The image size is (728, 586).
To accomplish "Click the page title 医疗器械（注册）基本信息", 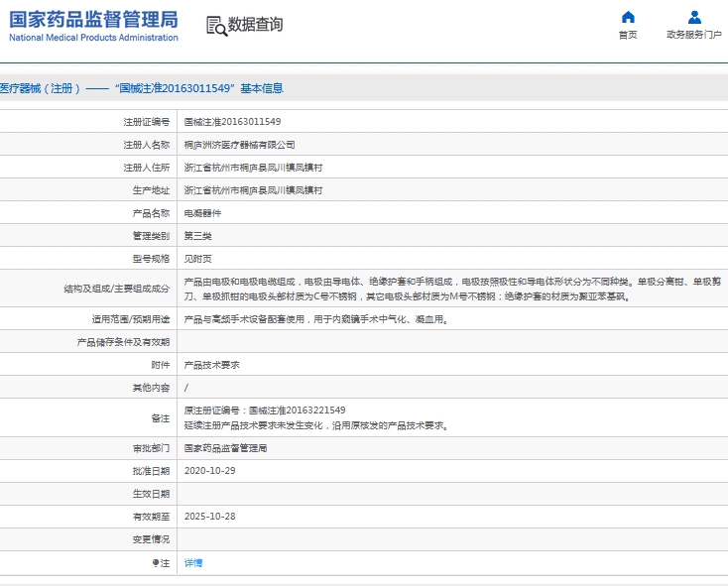I will (142, 88).
